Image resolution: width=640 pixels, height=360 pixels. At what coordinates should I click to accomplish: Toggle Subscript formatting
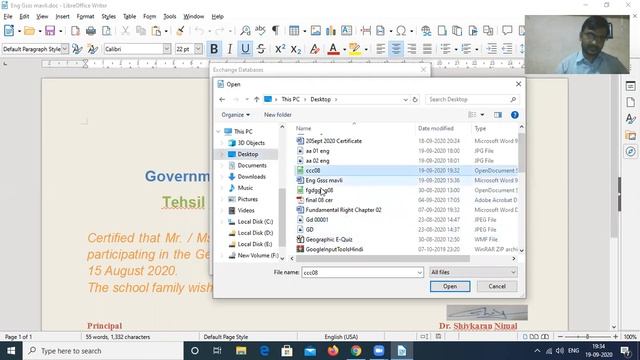pyautogui.click(x=296, y=49)
